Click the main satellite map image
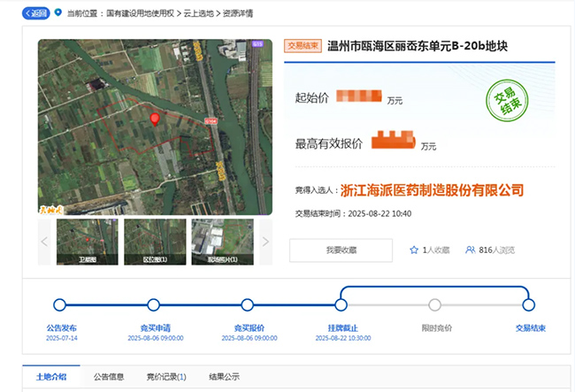The image size is (575, 392). coord(155,127)
